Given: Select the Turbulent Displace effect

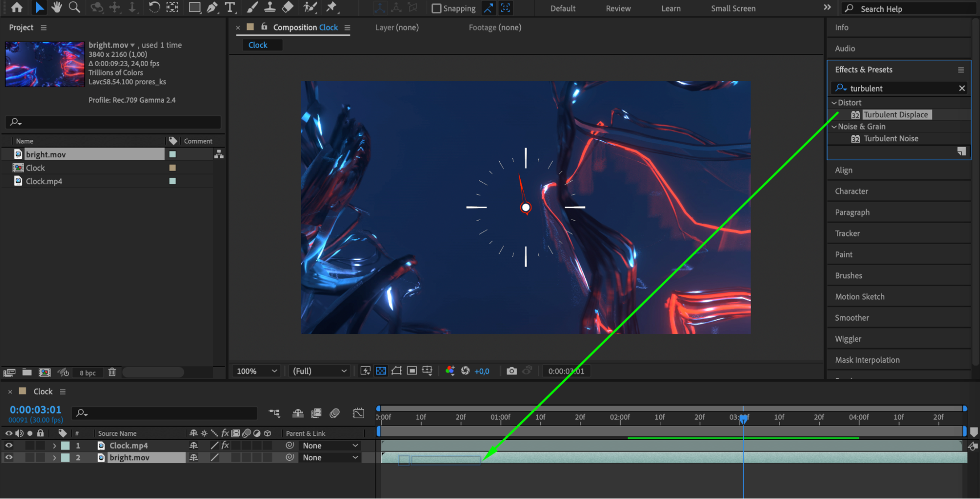Looking at the screenshot, I should (895, 115).
